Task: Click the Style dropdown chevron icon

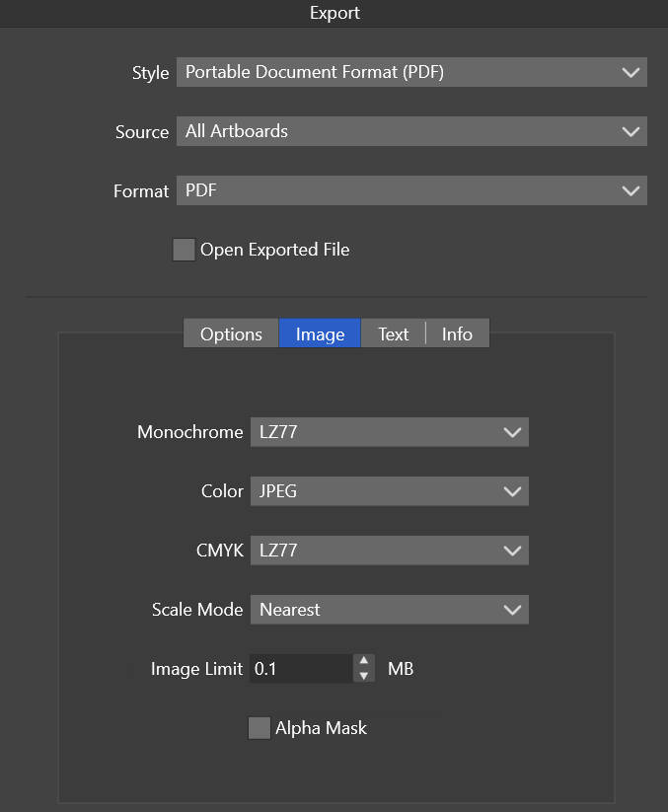Action: (631, 71)
